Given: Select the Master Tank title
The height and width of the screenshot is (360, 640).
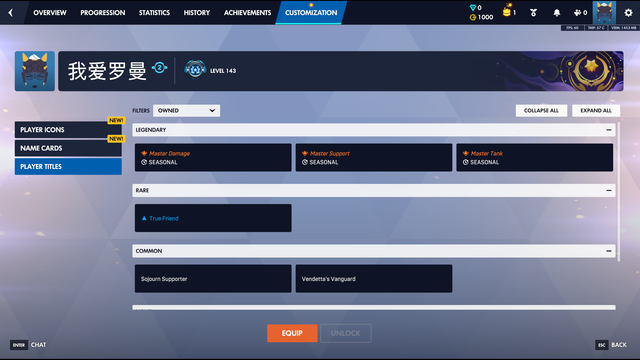Looking at the screenshot, I should (x=535, y=158).
